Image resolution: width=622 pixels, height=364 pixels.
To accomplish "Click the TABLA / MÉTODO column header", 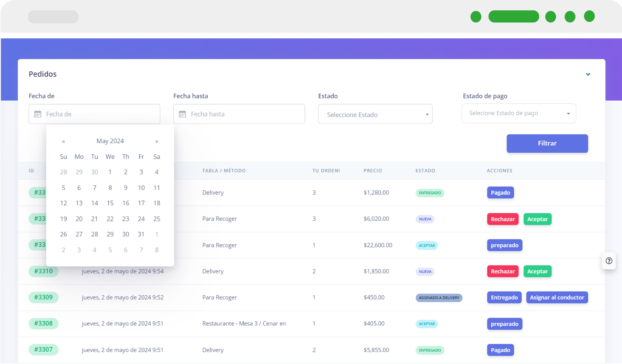I will [224, 171].
